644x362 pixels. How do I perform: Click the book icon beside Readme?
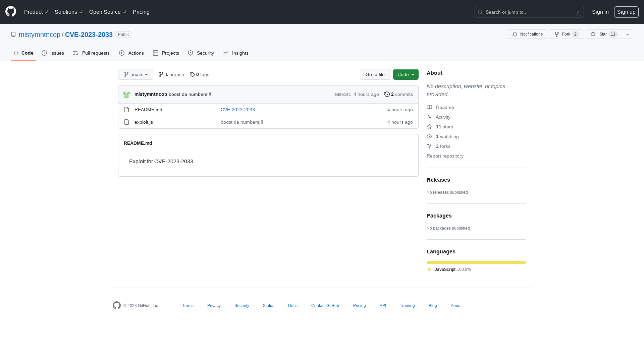tap(429, 107)
